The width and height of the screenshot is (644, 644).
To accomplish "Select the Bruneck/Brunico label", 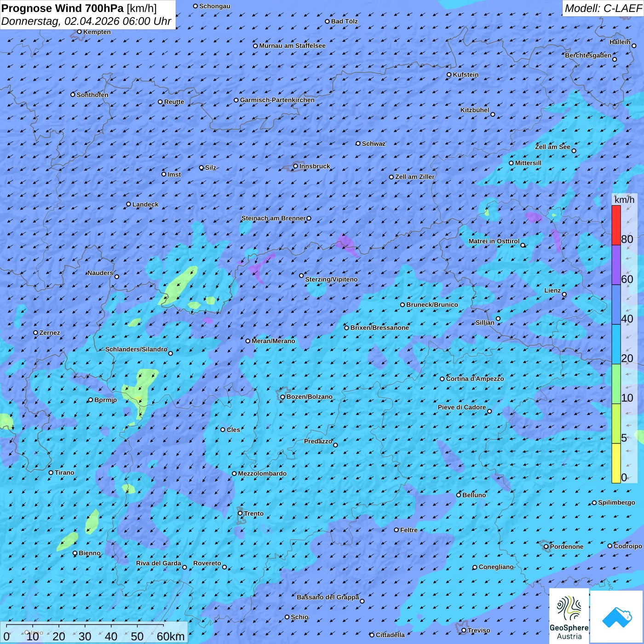I will [432, 305].
